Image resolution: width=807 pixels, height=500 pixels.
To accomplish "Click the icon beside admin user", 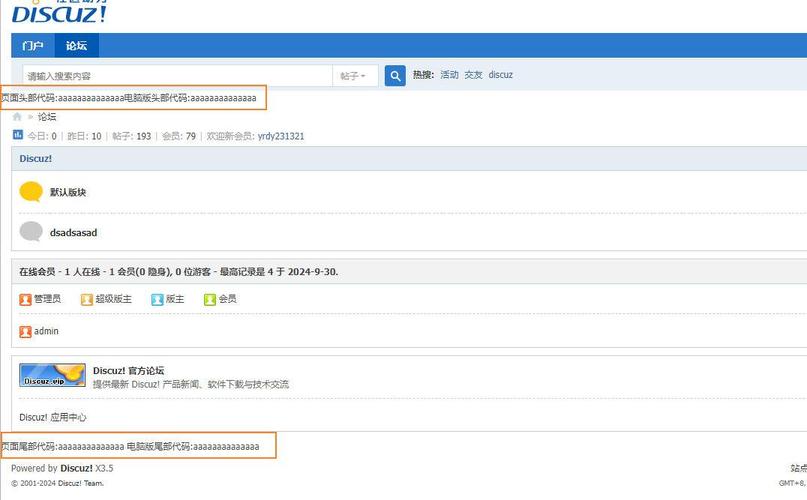I will (25, 332).
